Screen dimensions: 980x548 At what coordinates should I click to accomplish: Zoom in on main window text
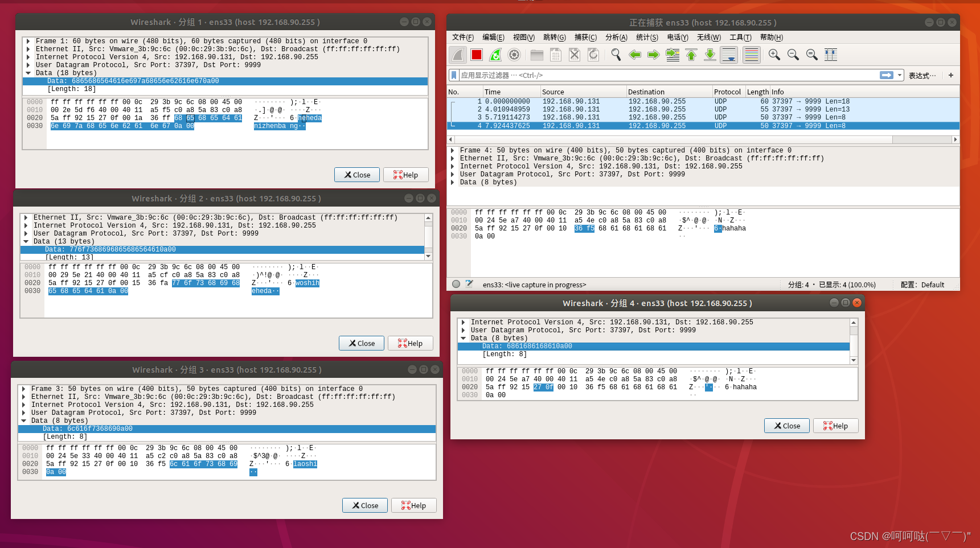[x=774, y=55]
